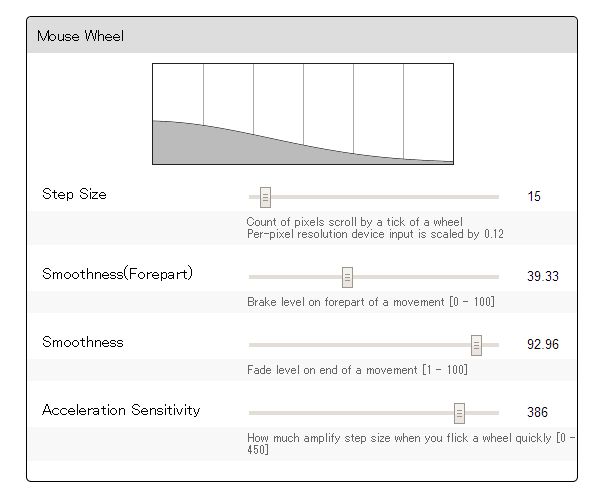Image resolution: width=606 pixels, height=491 pixels.
Task: Select the Smoothness(Forepart) label text
Action: [117, 274]
